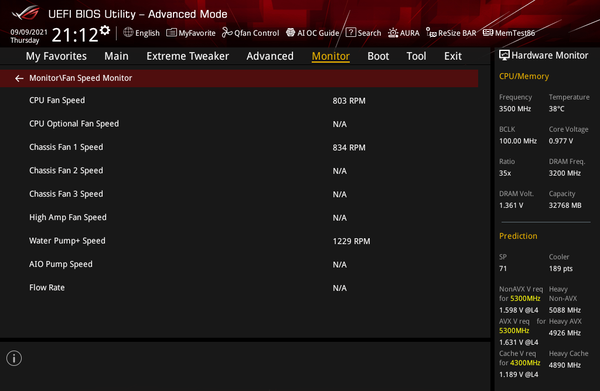600x391 pixels.
Task: Launch MemTest86 icon
Action: click(488, 33)
